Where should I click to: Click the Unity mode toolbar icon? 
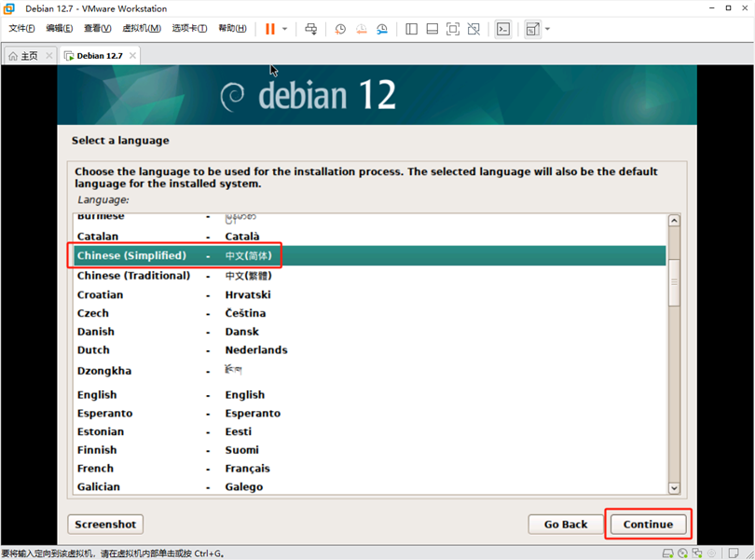point(474,29)
